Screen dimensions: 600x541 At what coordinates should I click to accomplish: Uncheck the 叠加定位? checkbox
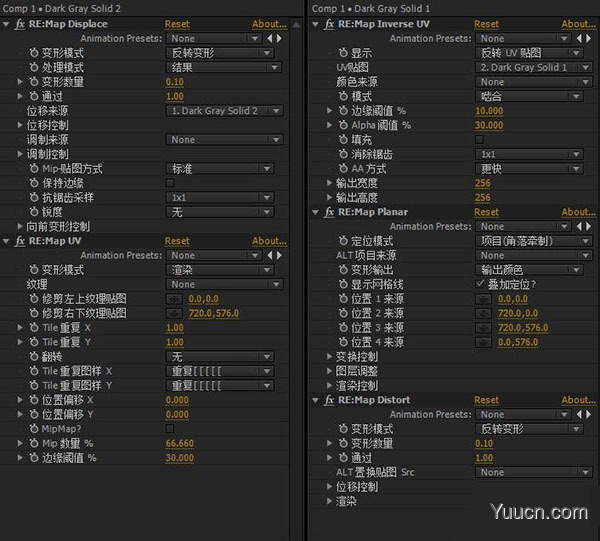pos(479,284)
